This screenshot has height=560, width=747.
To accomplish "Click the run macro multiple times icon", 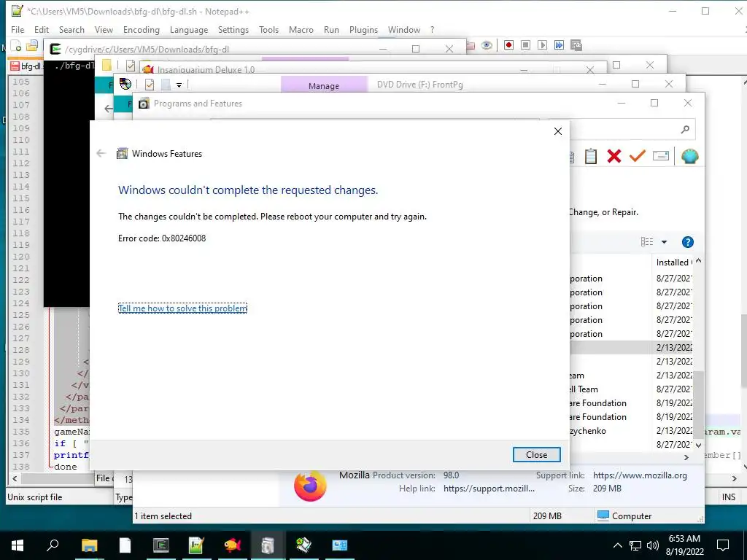I will 559,44.
